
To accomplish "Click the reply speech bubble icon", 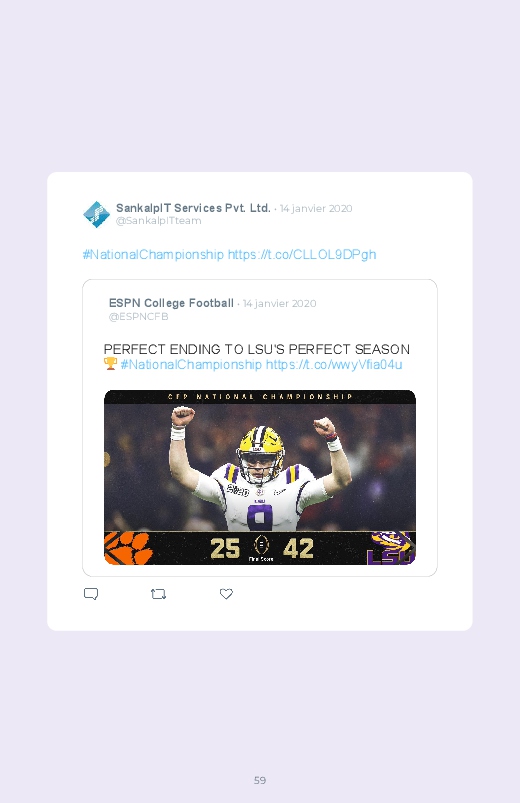I will pyautogui.click(x=91, y=594).
